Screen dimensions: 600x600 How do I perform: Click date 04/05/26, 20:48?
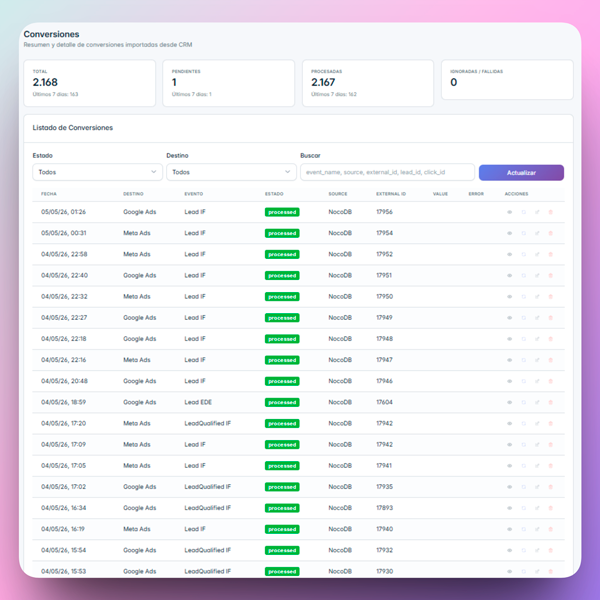[64, 381]
